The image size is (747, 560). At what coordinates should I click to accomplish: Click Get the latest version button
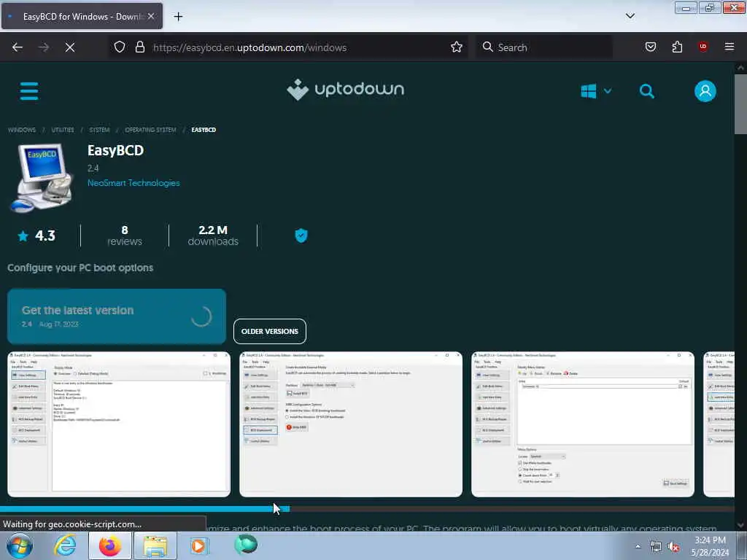117,316
